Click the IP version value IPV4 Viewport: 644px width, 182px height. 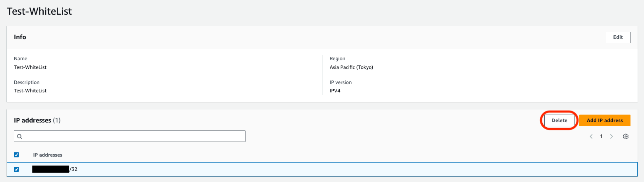(335, 91)
